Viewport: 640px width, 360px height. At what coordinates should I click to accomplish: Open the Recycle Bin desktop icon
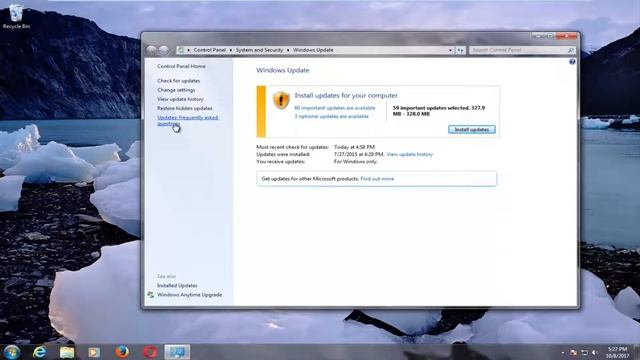click(x=16, y=16)
